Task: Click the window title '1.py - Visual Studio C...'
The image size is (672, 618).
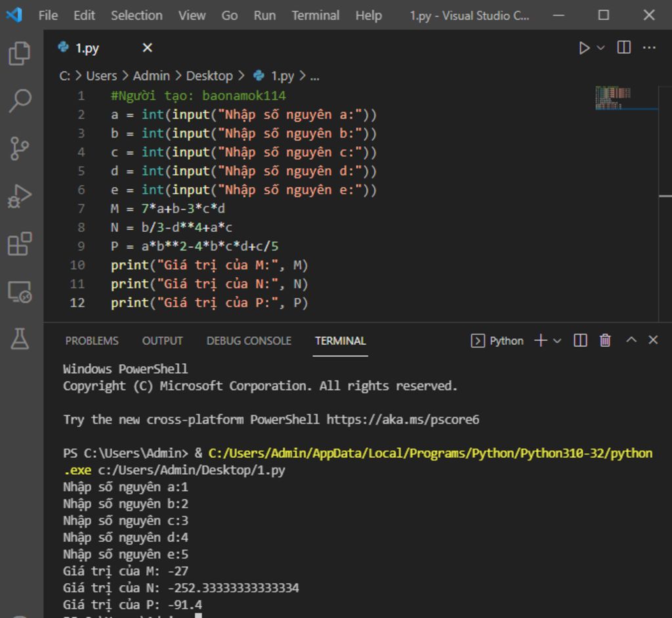Action: pyautogui.click(x=469, y=16)
